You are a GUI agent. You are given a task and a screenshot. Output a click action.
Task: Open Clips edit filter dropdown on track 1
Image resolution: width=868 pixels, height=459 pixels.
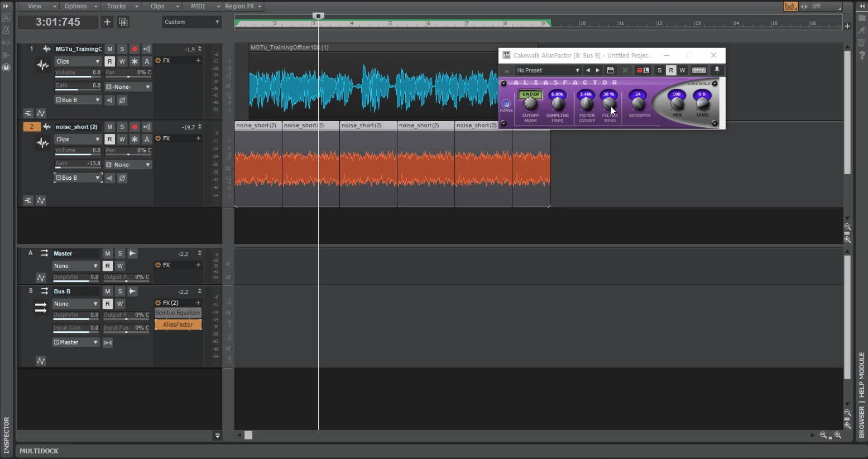click(x=78, y=61)
